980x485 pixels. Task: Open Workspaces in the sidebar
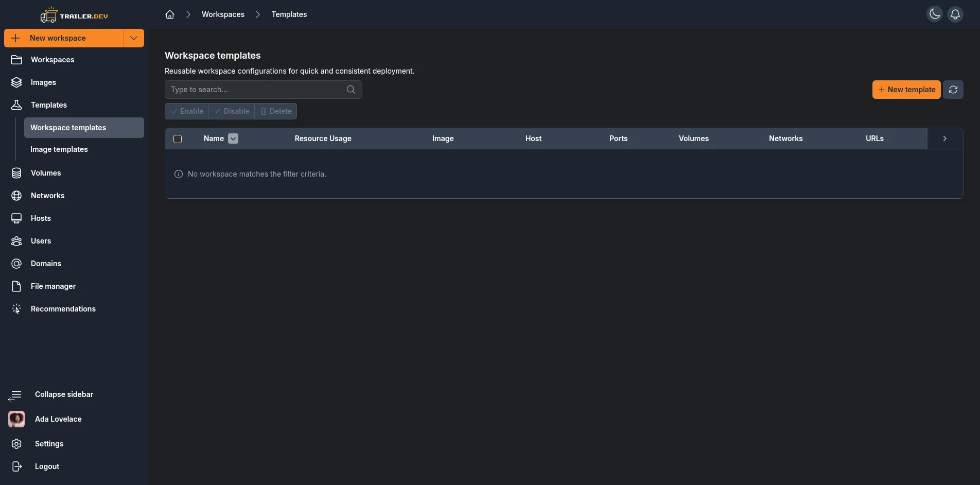[x=74, y=60]
